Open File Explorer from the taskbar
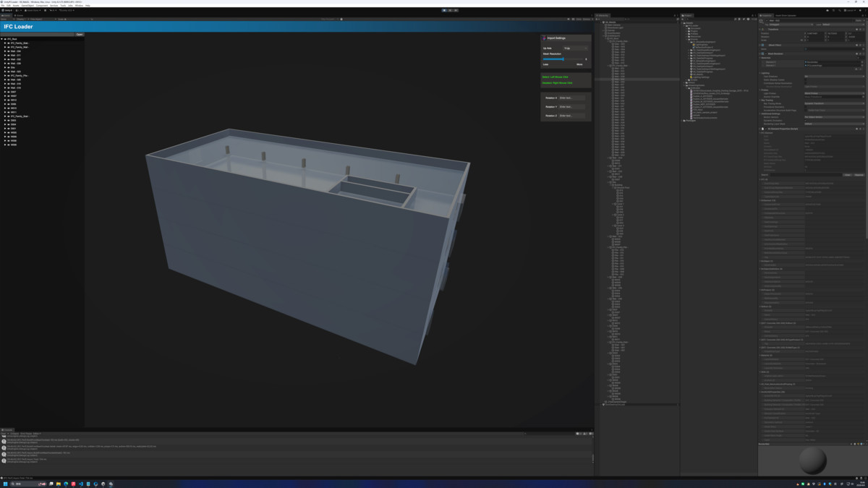 point(58,484)
